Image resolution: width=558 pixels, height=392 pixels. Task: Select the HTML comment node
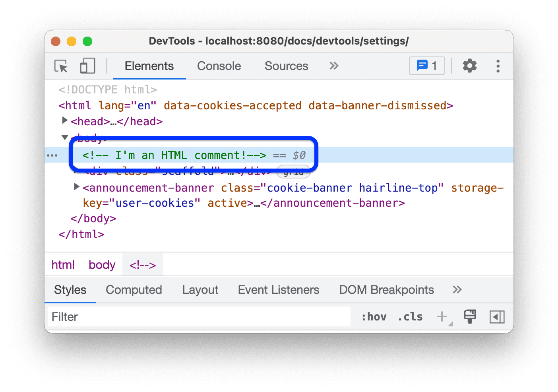(175, 155)
